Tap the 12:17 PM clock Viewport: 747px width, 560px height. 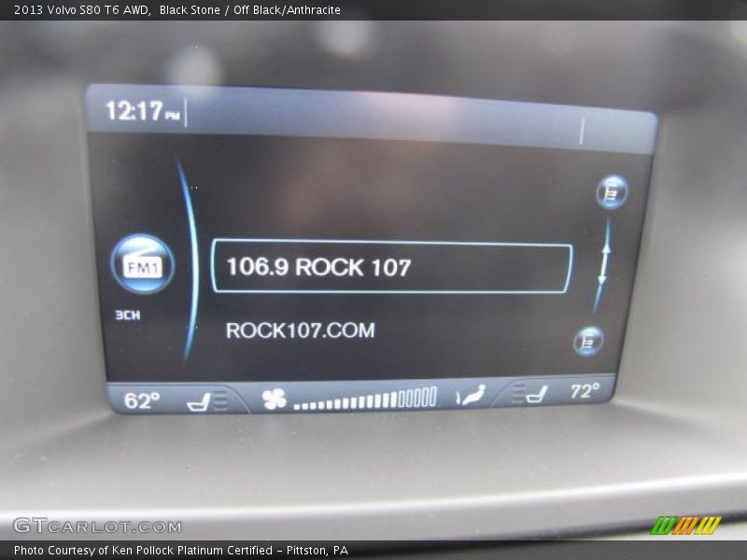click(x=143, y=111)
